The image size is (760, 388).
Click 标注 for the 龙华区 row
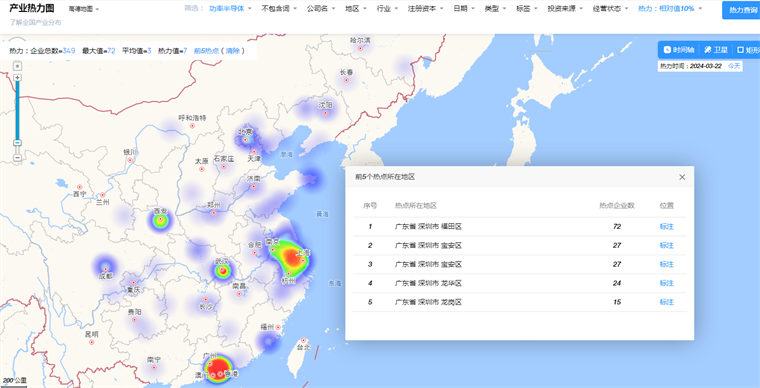[666, 283]
